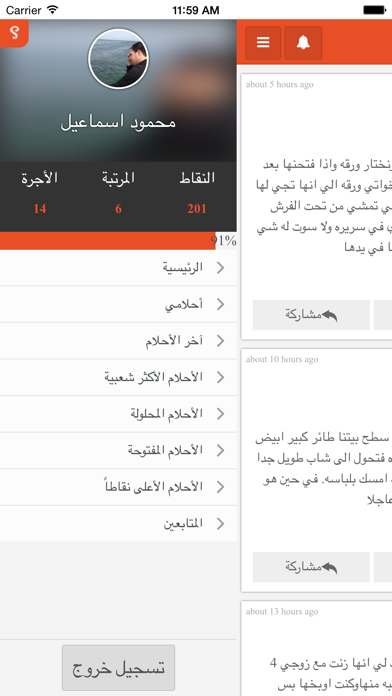The width and height of the screenshot is (392, 696).
Task: Open dream post text from 13 hours ago
Action: (x=331, y=674)
